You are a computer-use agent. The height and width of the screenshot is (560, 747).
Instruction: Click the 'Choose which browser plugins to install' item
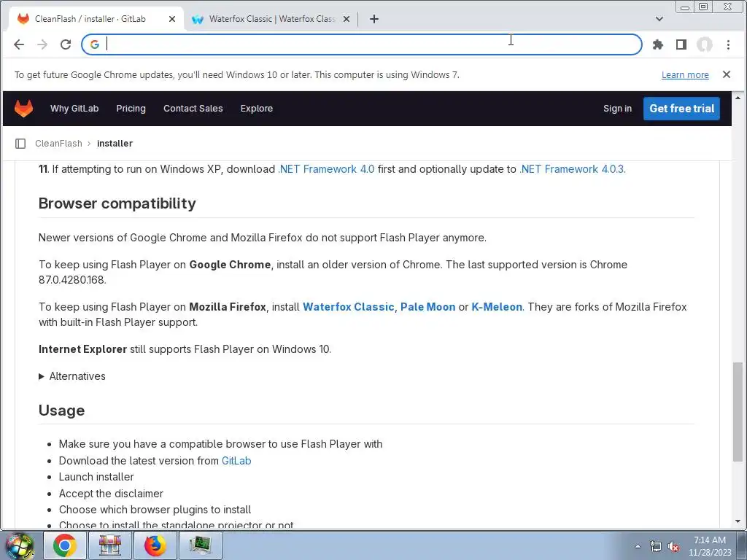click(x=155, y=510)
